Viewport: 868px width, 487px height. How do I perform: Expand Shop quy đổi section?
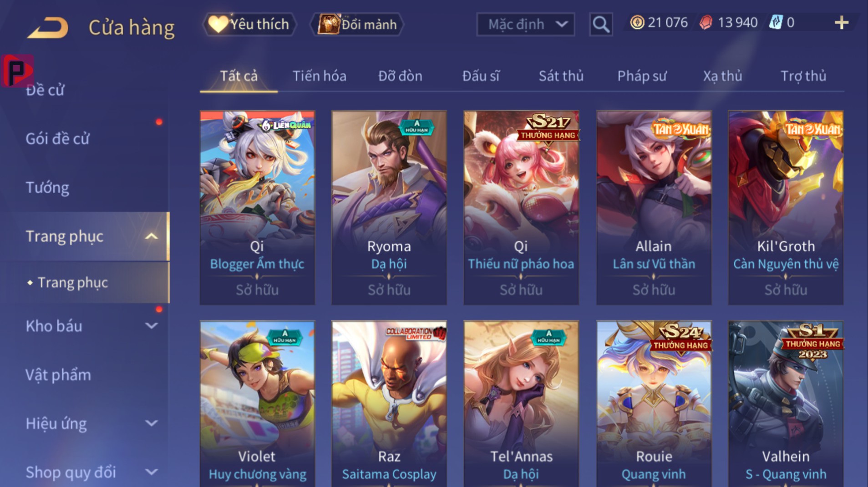coord(152,472)
